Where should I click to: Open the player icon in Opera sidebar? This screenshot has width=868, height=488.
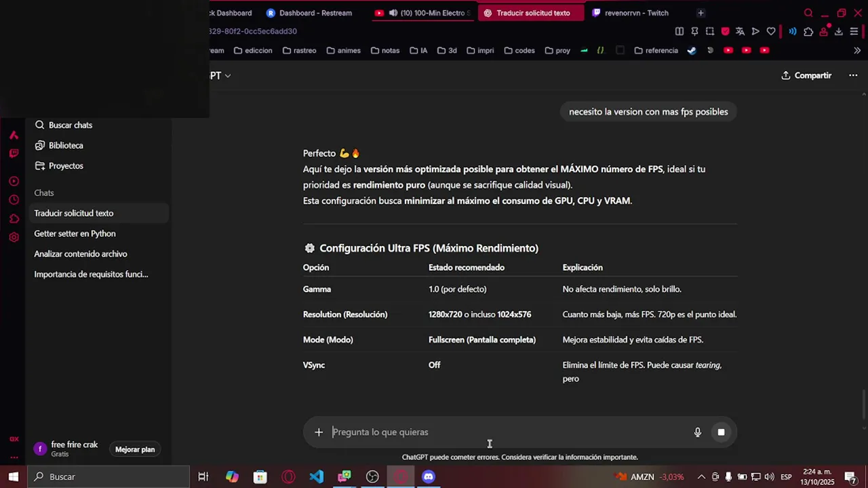pos(14,182)
